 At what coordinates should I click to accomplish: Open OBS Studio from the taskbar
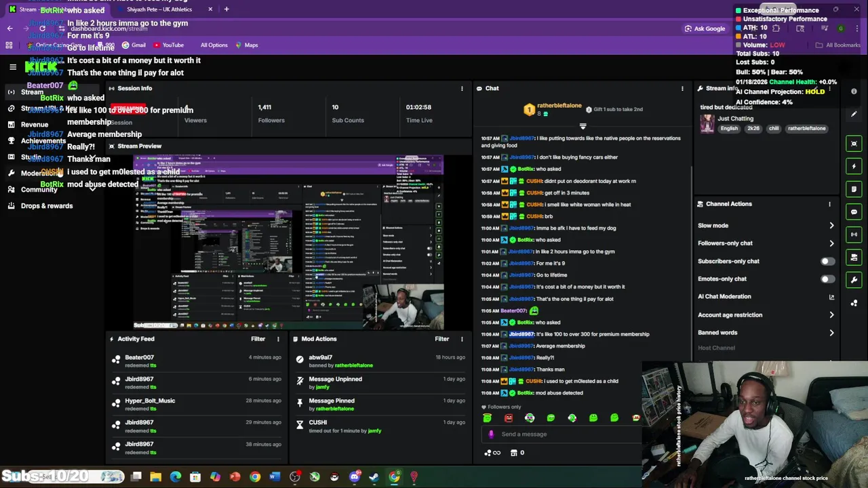click(x=294, y=477)
